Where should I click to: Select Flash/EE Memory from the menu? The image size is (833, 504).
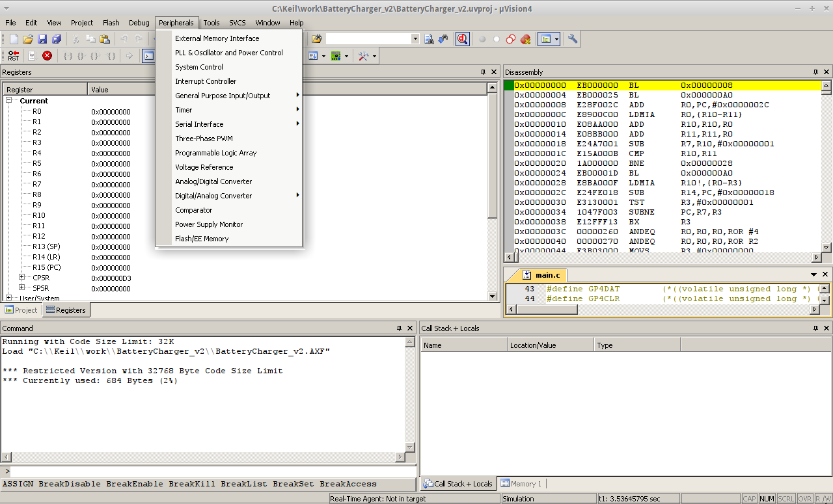pos(229,239)
